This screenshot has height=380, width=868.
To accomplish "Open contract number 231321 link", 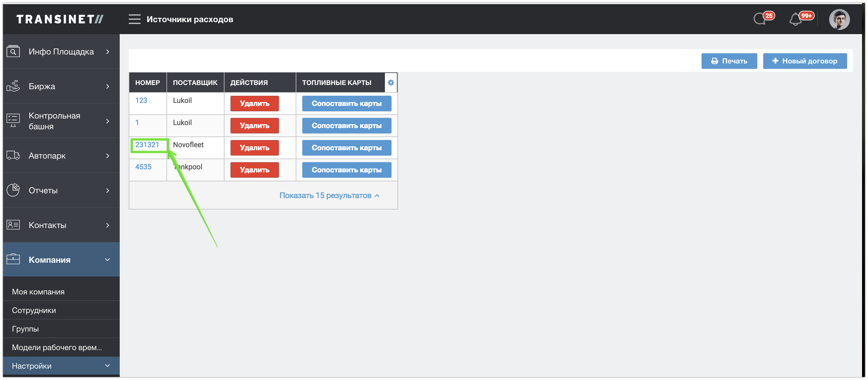I will 147,145.
